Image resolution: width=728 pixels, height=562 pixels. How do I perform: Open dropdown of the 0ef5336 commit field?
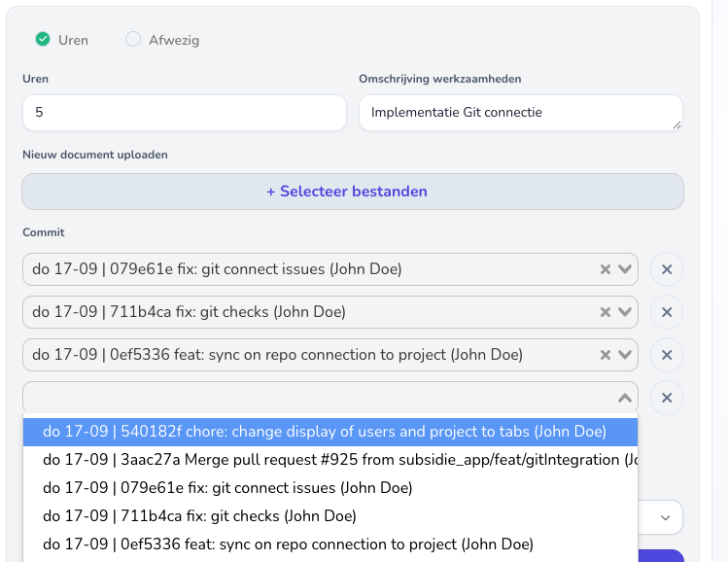(x=625, y=355)
